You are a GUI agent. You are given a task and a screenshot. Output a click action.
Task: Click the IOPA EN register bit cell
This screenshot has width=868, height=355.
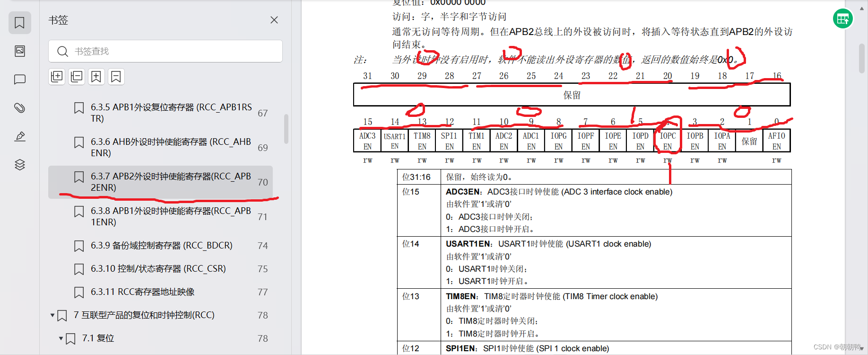(x=722, y=141)
